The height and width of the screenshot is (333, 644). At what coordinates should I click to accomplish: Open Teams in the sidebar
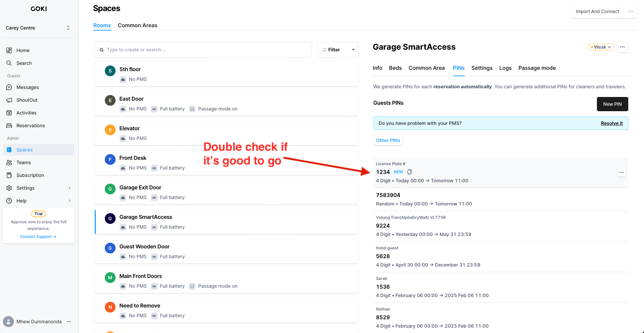click(x=24, y=162)
